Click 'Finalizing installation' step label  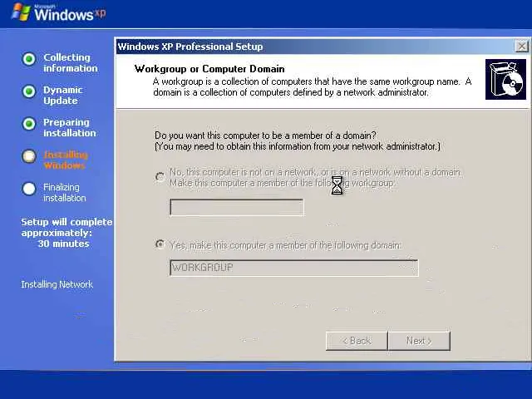click(65, 192)
